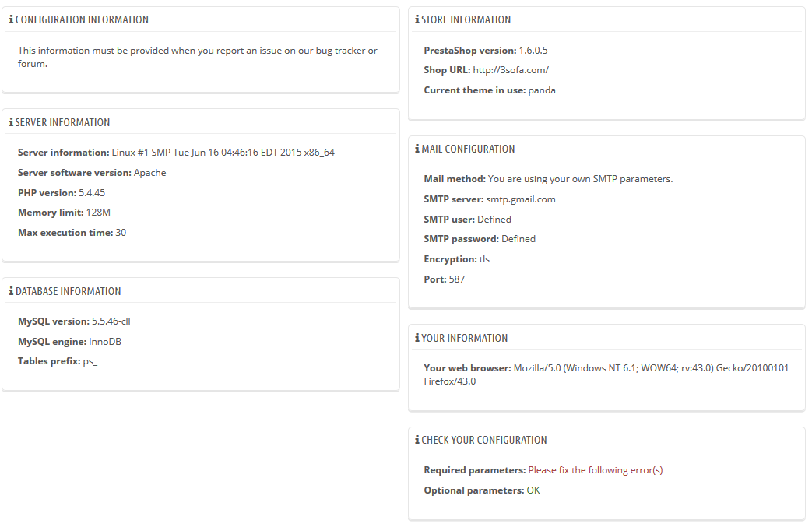Click the info icon beside Database Information
Viewport: 812px width, 527px height.
[11, 291]
